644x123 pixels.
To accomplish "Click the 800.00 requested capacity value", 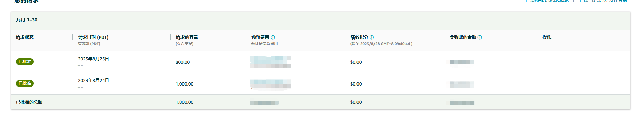I will pyautogui.click(x=183, y=62).
